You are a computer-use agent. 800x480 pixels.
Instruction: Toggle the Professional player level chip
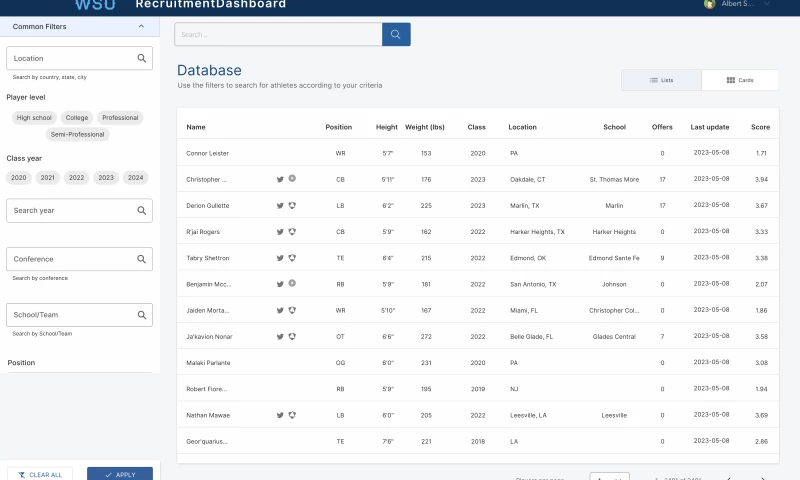120,118
